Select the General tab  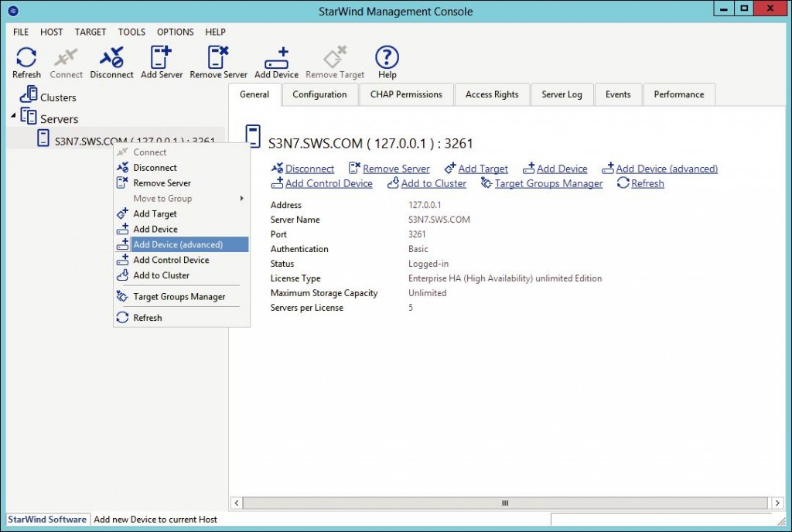(254, 94)
